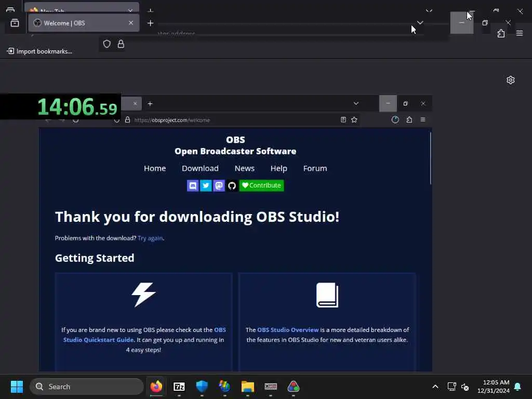
Task: Open extensions puzzle icon in larger background window
Action: pos(501,33)
